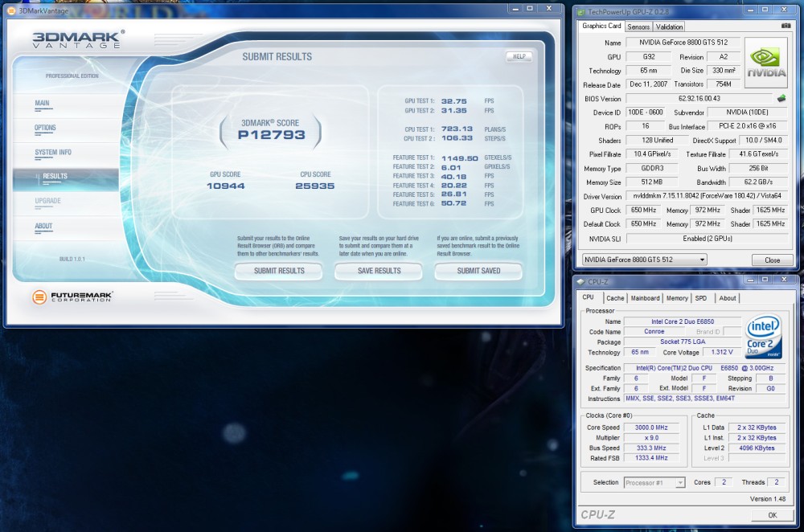This screenshot has height=532, width=804.
Task: Switch to the Memory tab in CPU-Z
Action: [677, 298]
